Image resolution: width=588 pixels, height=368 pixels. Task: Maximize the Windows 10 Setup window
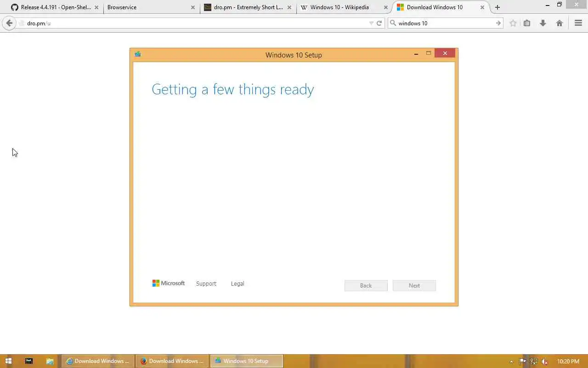429,53
